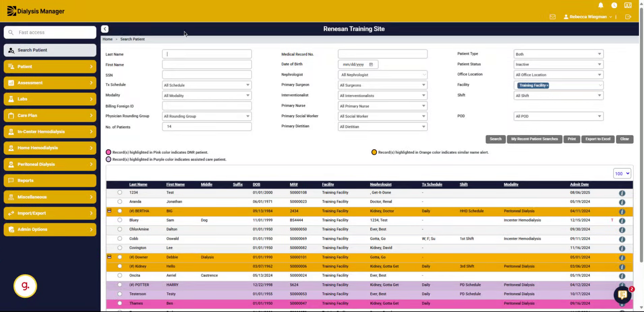644x312 pixels.
Task: Open the chat widget with 2 notifications
Action: (x=622, y=295)
